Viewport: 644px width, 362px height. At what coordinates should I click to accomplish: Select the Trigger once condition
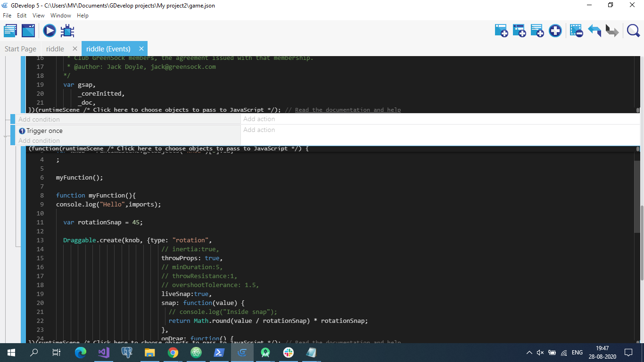pyautogui.click(x=41, y=131)
